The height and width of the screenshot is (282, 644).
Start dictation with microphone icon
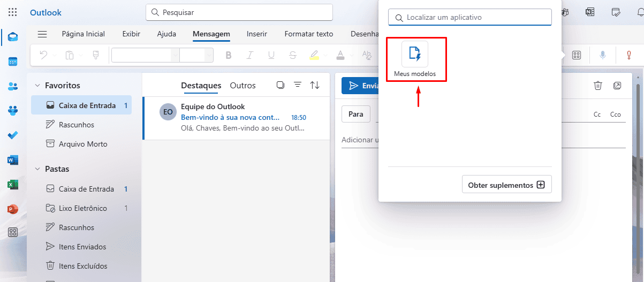pos(603,55)
